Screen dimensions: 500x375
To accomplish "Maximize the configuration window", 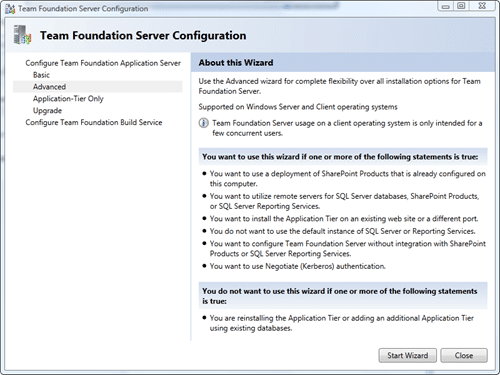I will pos(461,6).
